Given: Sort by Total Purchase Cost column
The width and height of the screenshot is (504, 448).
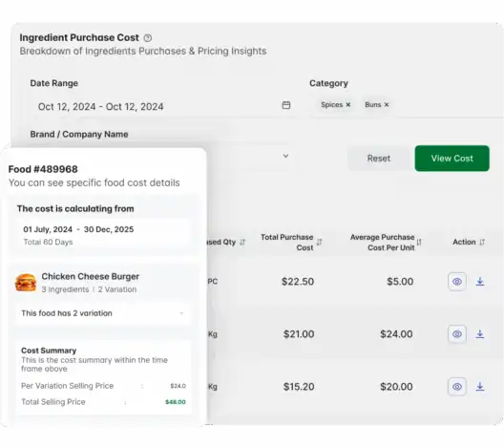Looking at the screenshot, I should tap(319, 242).
